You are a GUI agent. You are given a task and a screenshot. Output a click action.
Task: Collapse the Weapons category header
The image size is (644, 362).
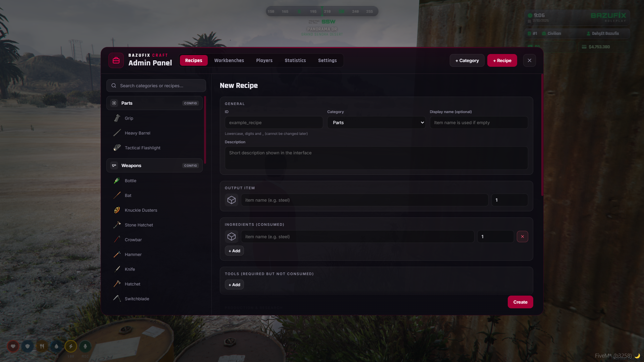[x=154, y=165]
